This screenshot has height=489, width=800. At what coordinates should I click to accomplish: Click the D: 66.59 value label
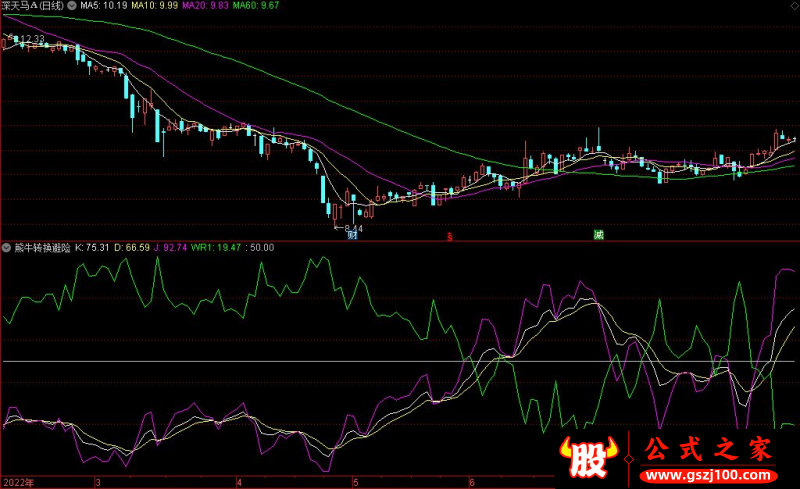(134, 247)
